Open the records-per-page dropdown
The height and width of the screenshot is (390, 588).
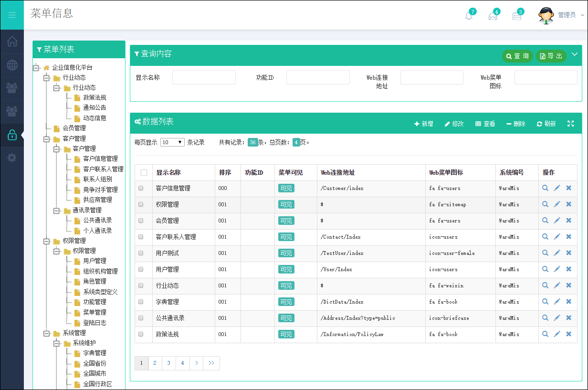coord(172,142)
